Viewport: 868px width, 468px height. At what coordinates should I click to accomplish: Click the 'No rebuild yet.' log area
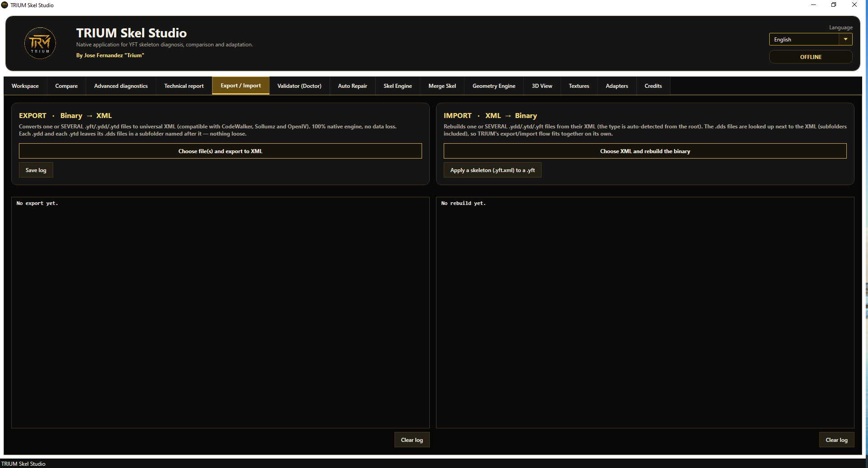[x=645, y=313]
